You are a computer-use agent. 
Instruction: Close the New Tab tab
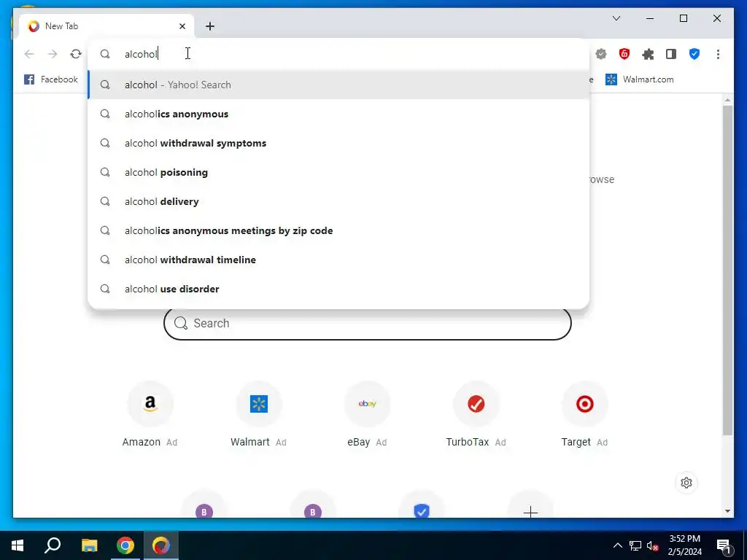point(182,26)
